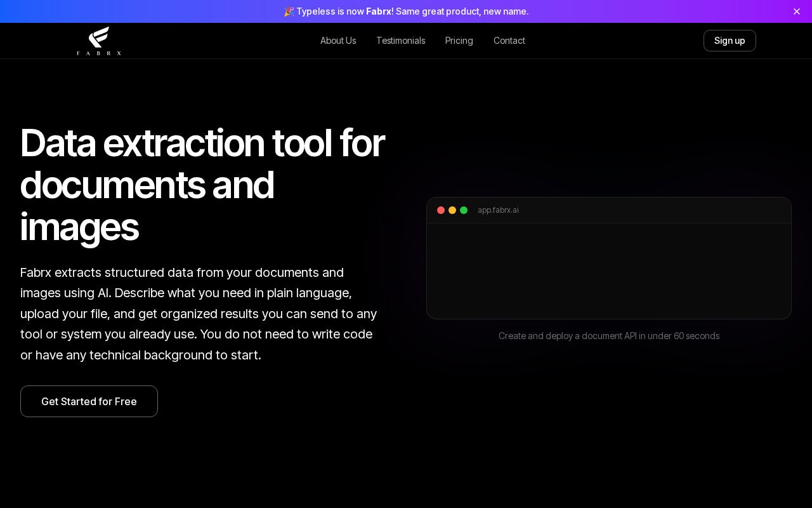812x508 pixels.
Task: Click the rename announcement text in the banner
Action: pyautogui.click(x=406, y=11)
